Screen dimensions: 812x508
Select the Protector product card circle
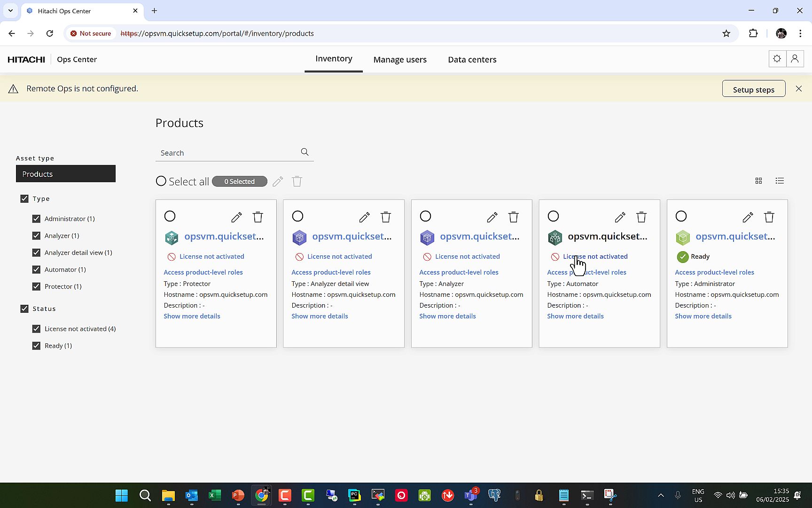pyautogui.click(x=170, y=216)
